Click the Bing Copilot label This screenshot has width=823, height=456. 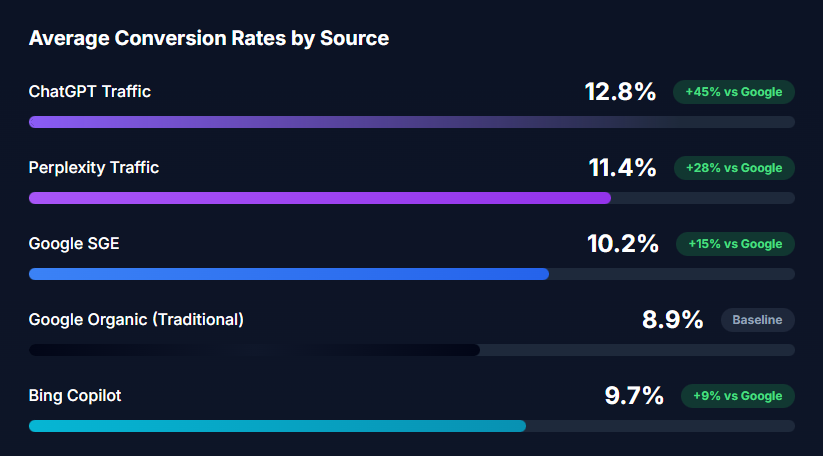point(75,396)
